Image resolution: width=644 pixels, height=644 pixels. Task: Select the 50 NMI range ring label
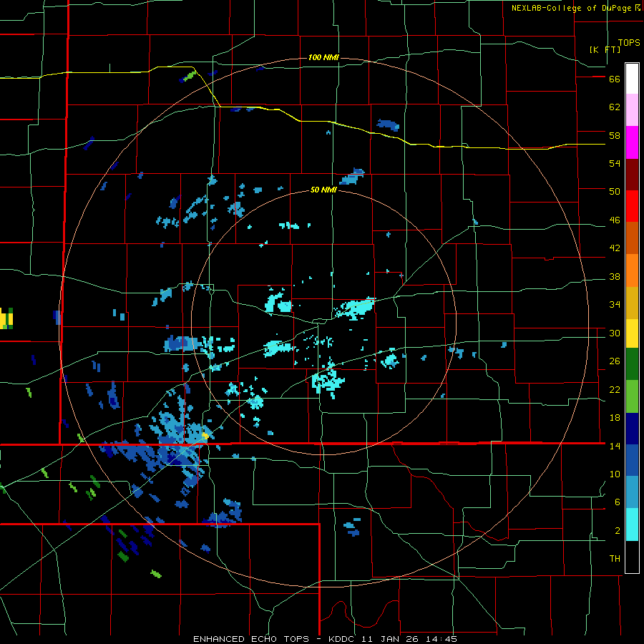pyautogui.click(x=323, y=190)
